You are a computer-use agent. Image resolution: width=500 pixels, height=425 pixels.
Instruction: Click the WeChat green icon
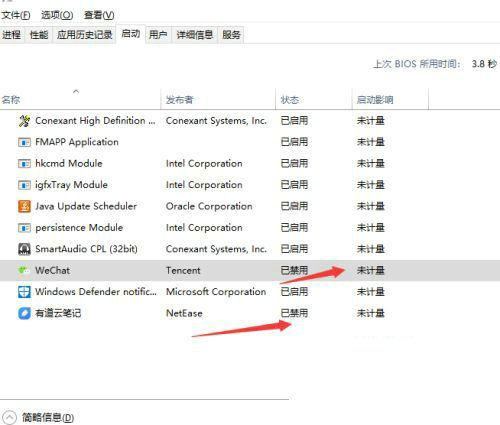tap(24, 270)
